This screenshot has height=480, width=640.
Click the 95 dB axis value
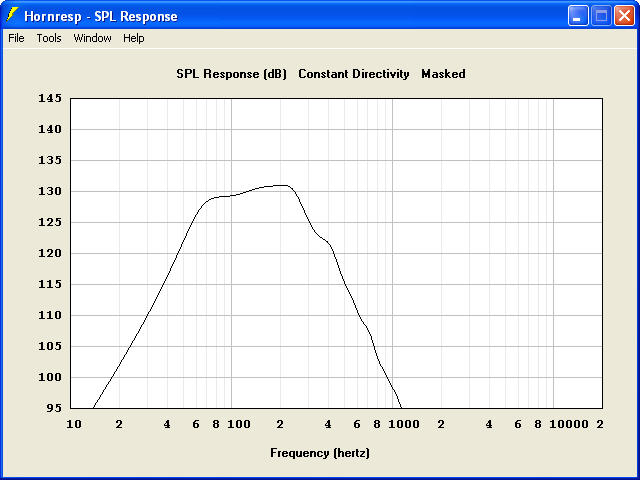click(54, 408)
